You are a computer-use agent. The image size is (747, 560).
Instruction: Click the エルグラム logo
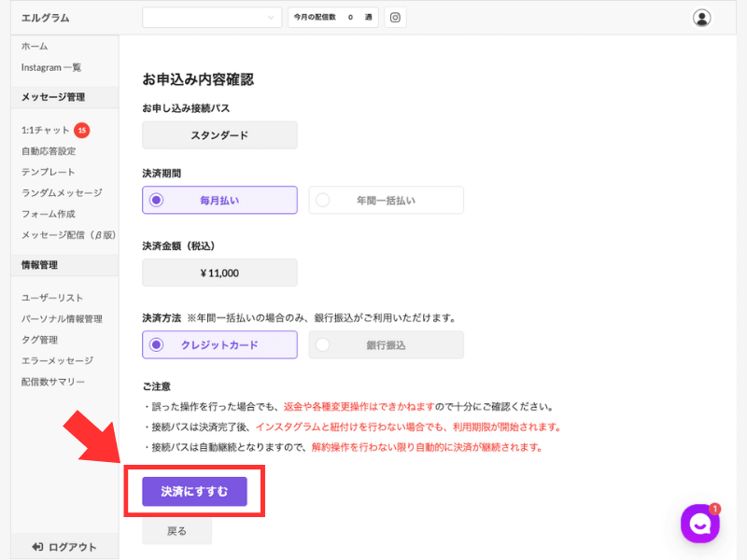tap(45, 18)
